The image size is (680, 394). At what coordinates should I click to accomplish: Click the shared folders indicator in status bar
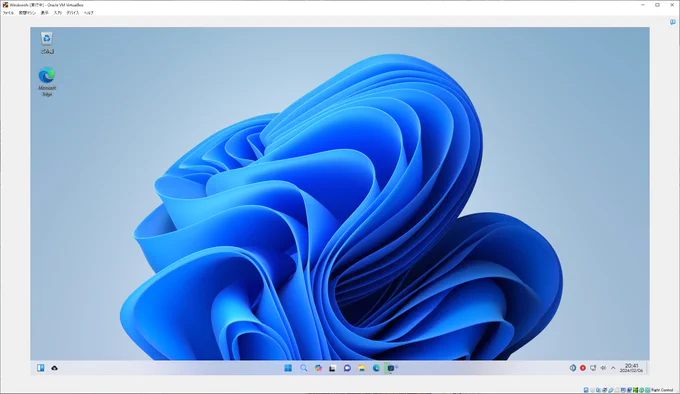point(617,390)
